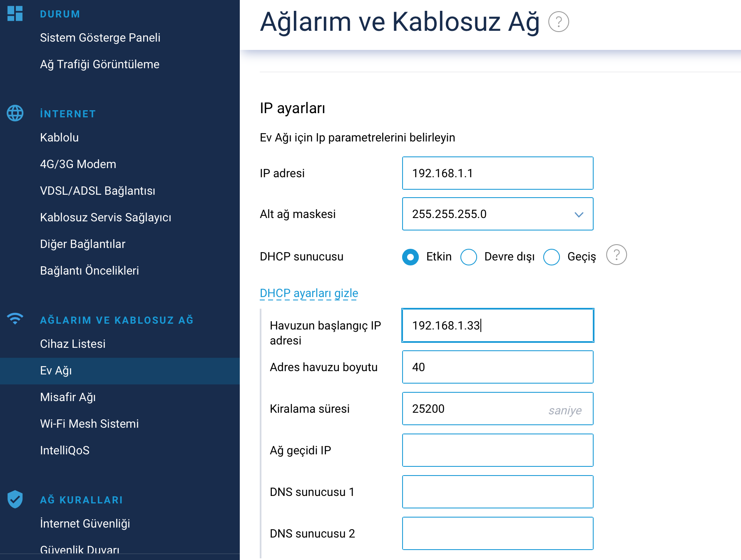Open help icon next to page title
Viewport: 741px width, 560px height.
click(558, 22)
